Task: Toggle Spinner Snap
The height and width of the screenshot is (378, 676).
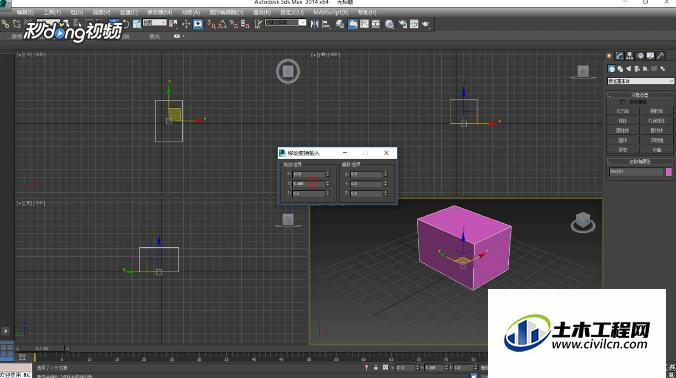Action: 245,24
